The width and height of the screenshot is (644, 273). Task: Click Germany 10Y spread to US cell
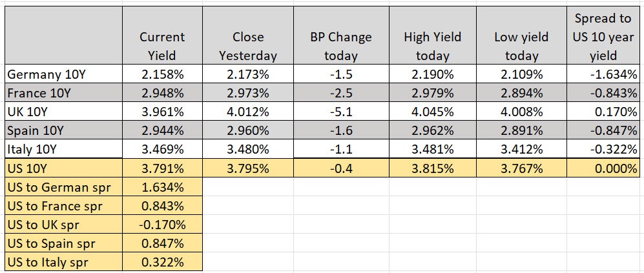pyautogui.click(x=603, y=74)
